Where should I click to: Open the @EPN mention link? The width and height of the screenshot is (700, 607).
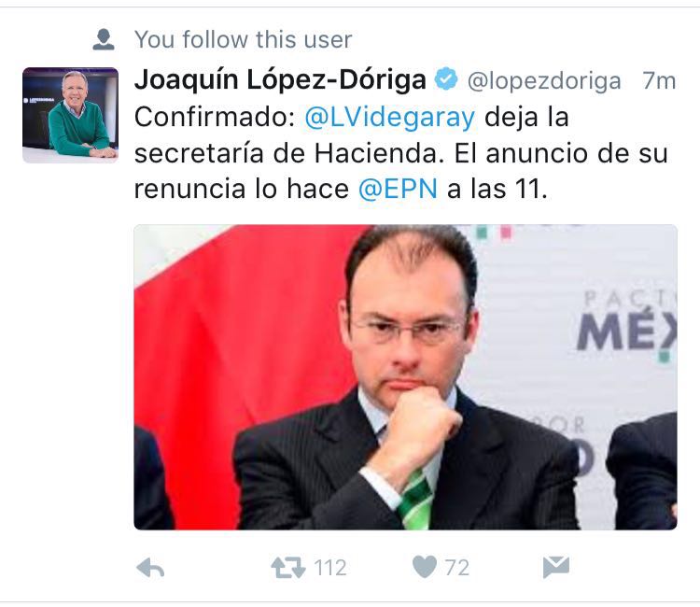pyautogui.click(x=398, y=189)
